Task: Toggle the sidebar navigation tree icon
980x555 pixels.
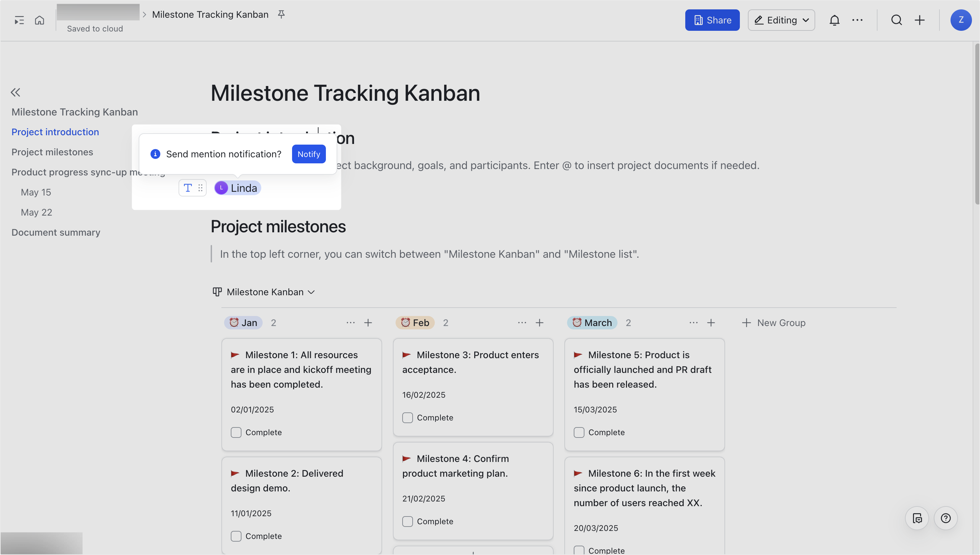Action: point(19,20)
